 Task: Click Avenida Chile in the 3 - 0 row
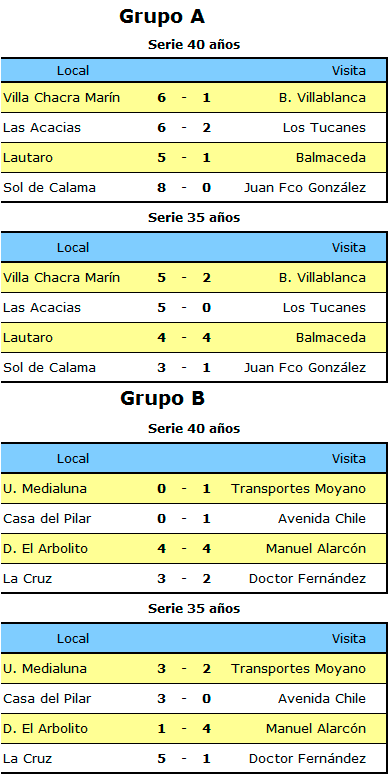click(x=322, y=698)
